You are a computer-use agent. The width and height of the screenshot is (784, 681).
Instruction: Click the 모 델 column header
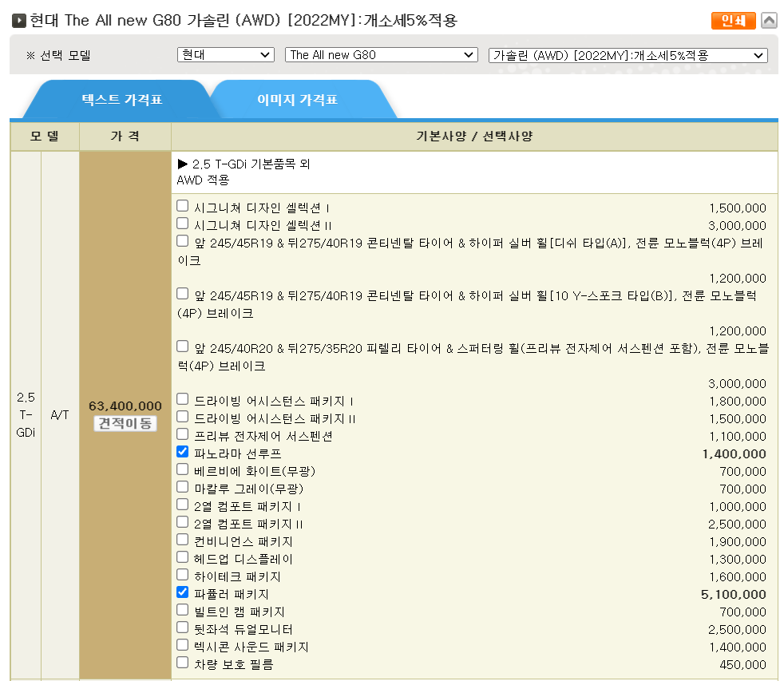(x=45, y=136)
